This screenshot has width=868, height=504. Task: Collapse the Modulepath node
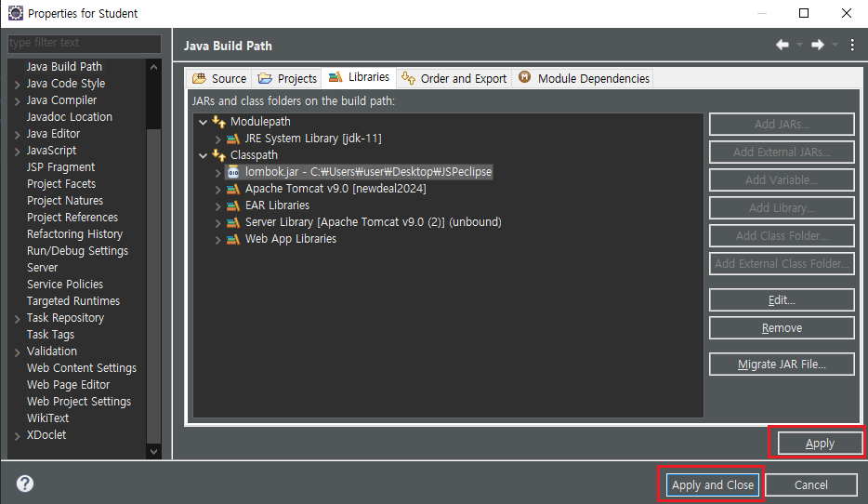[x=204, y=122]
